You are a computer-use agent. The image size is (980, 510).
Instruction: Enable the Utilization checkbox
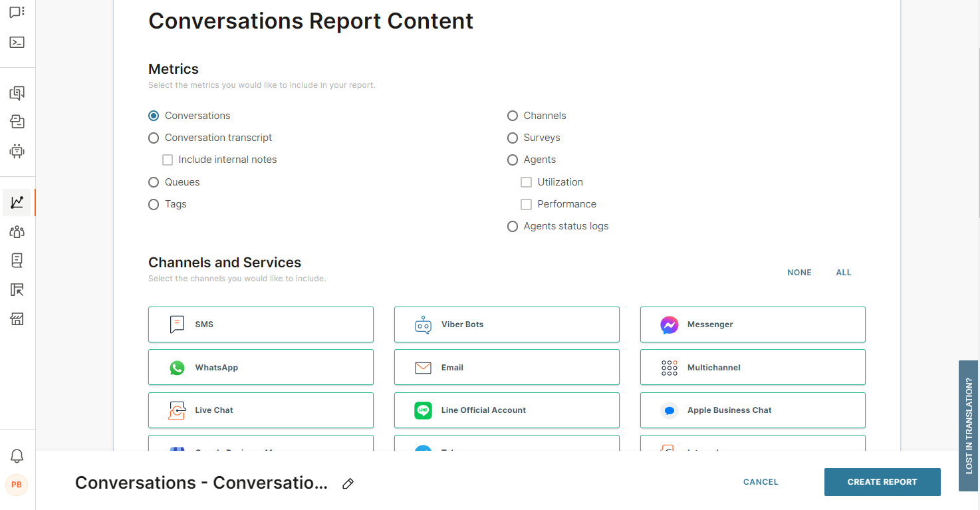526,182
